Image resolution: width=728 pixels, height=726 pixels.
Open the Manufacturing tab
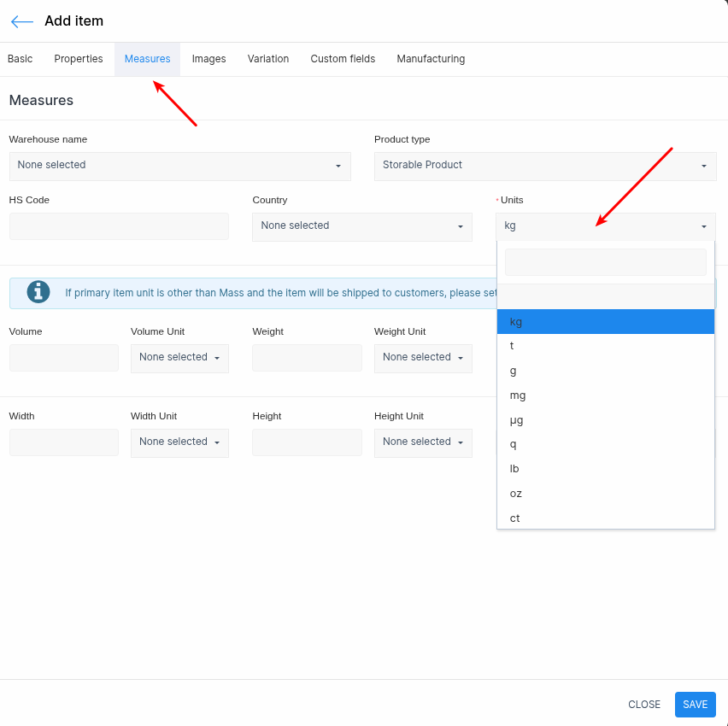(x=431, y=59)
